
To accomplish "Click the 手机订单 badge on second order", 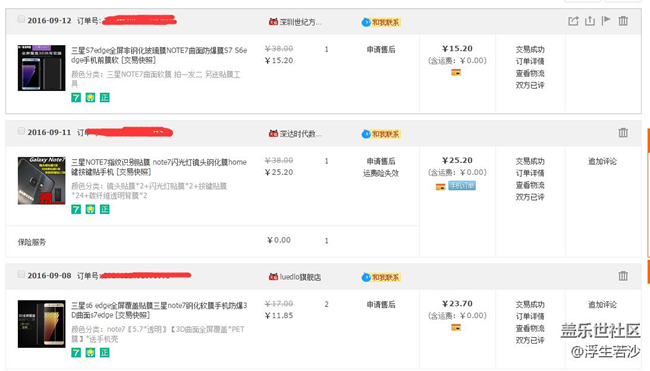I will click(461, 186).
